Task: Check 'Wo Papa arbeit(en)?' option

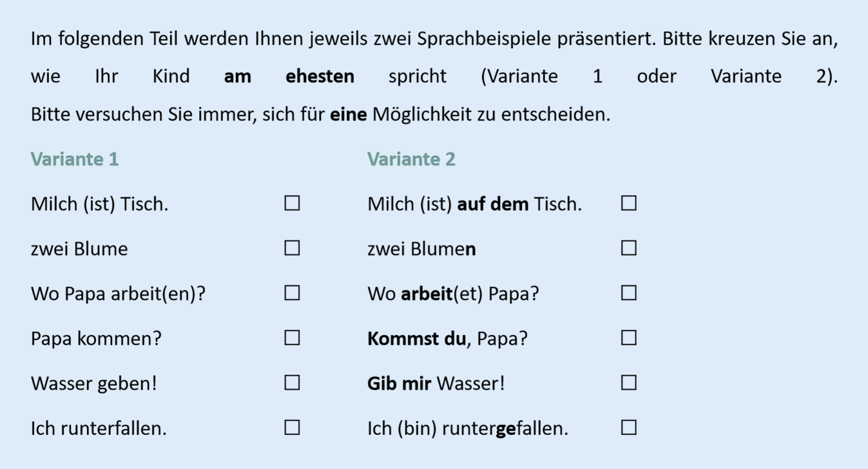Action: point(292,293)
